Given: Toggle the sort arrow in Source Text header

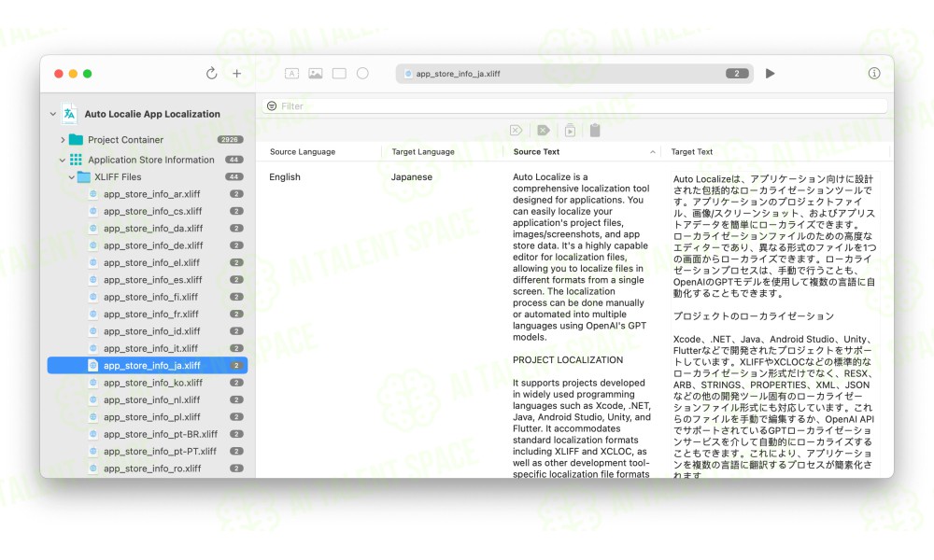Looking at the screenshot, I should pos(653,152).
